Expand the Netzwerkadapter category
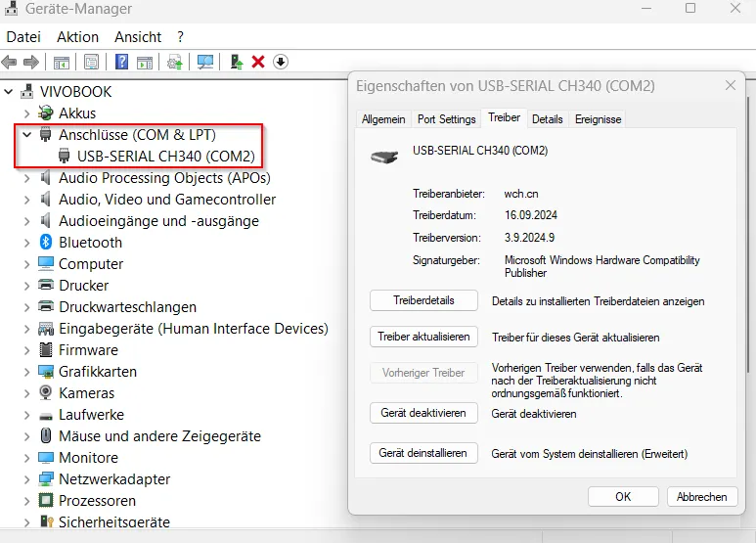This screenshot has height=543, width=756. click(x=27, y=479)
